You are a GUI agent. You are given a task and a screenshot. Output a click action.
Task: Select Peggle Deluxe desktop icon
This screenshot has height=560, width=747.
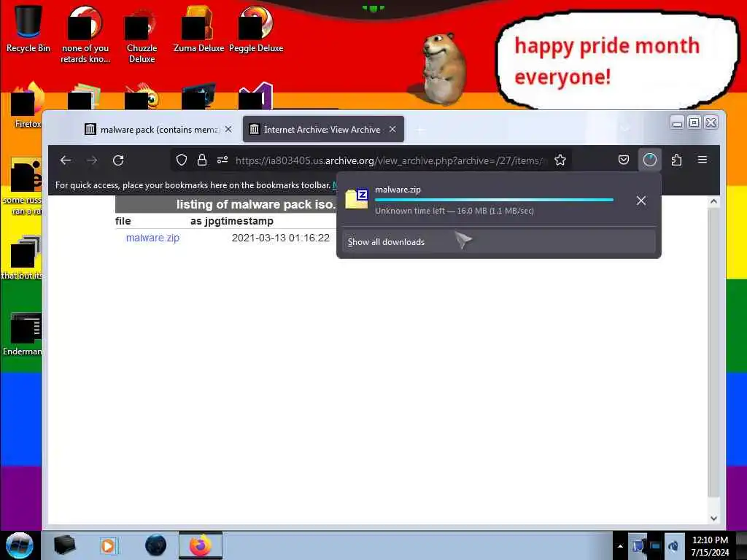256,28
